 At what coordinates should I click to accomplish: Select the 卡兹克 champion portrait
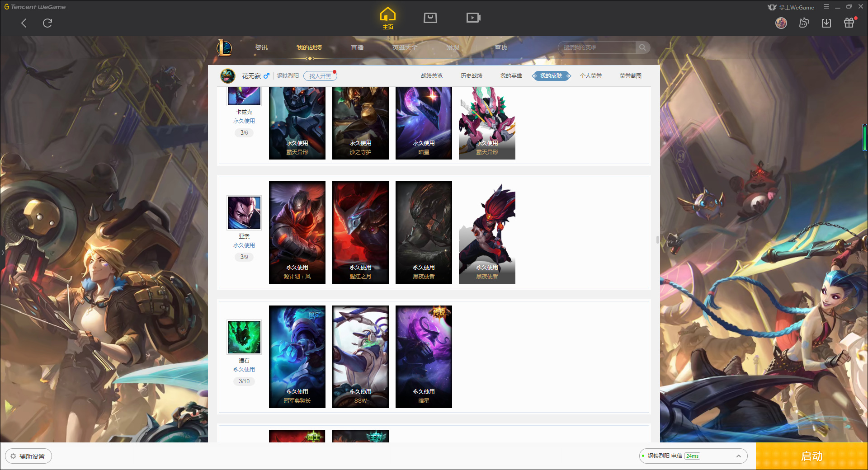coord(244,96)
